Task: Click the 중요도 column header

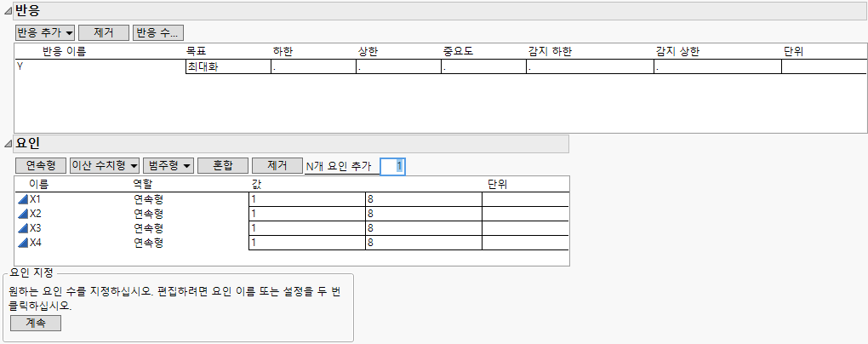Action: 459,52
